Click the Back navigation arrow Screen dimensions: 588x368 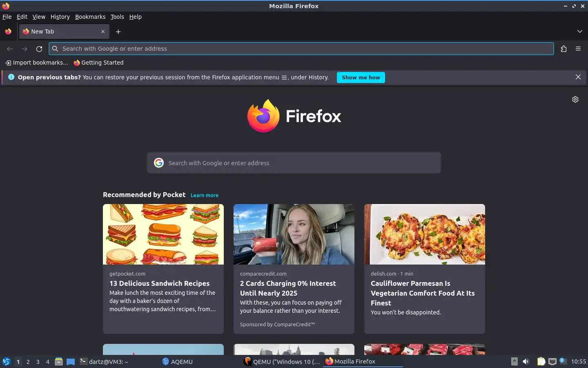tap(10, 49)
